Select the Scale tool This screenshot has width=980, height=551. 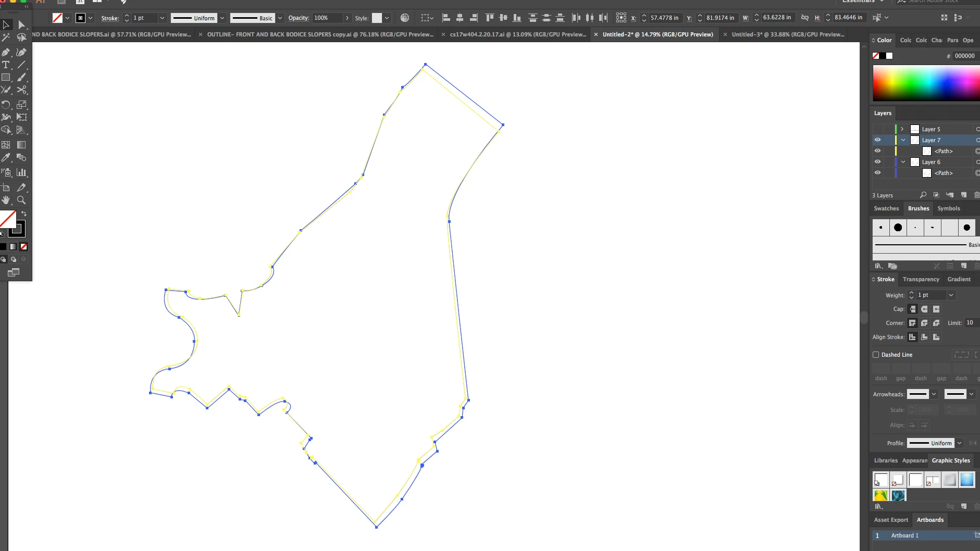click(21, 105)
